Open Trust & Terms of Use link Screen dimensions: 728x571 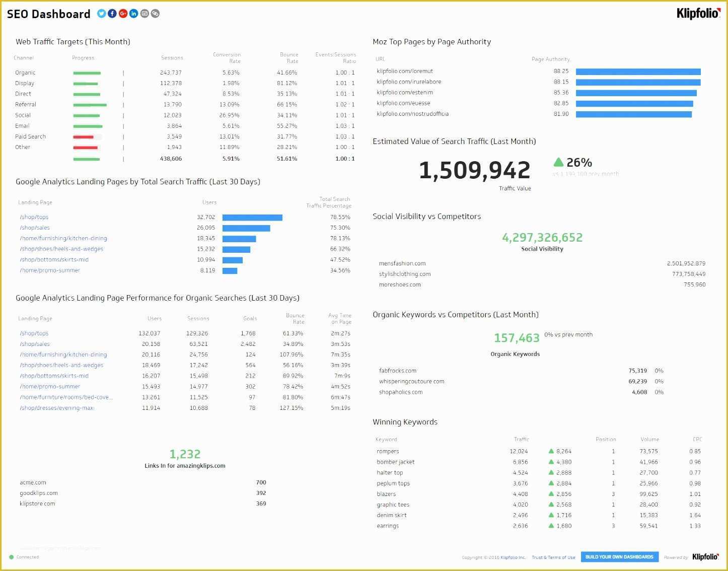coord(553,557)
